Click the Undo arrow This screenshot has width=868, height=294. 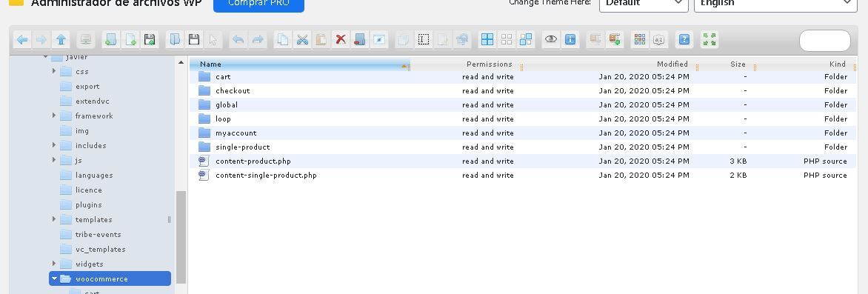coord(238,40)
